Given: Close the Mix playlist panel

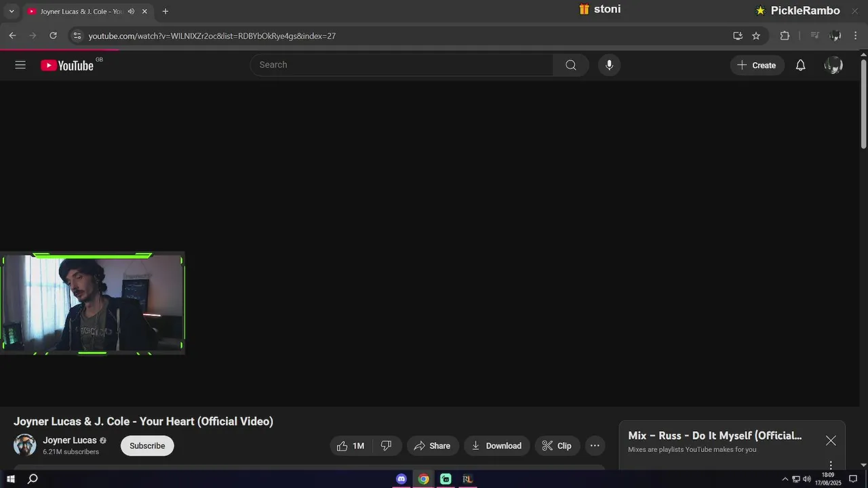Looking at the screenshot, I should [x=831, y=441].
